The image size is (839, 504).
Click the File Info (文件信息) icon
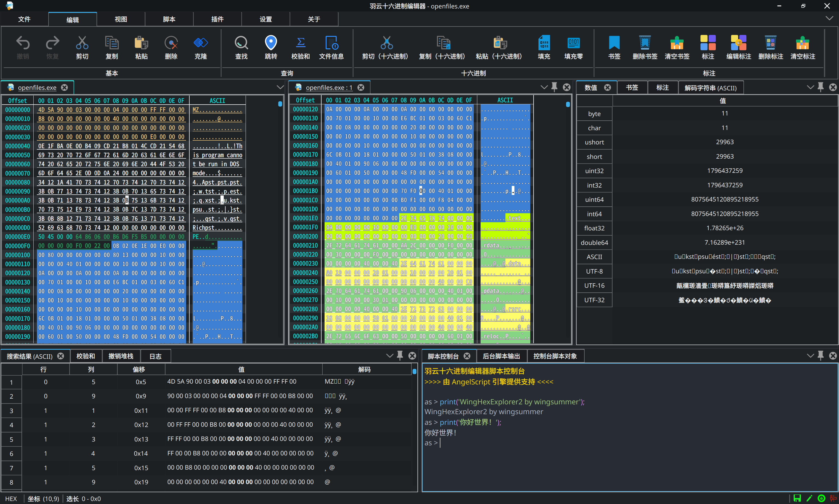331,43
